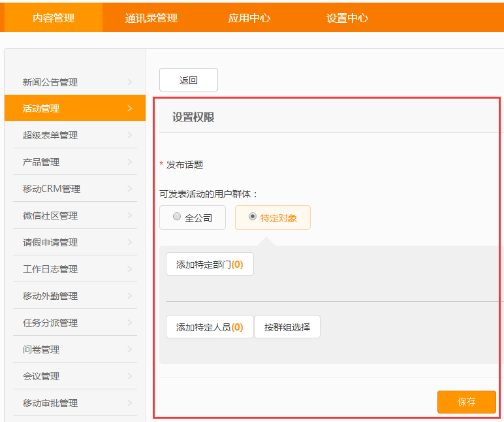This screenshot has width=504, height=422.
Task: Expand the 问卷管理 sidebar entry
Action: coord(75,349)
